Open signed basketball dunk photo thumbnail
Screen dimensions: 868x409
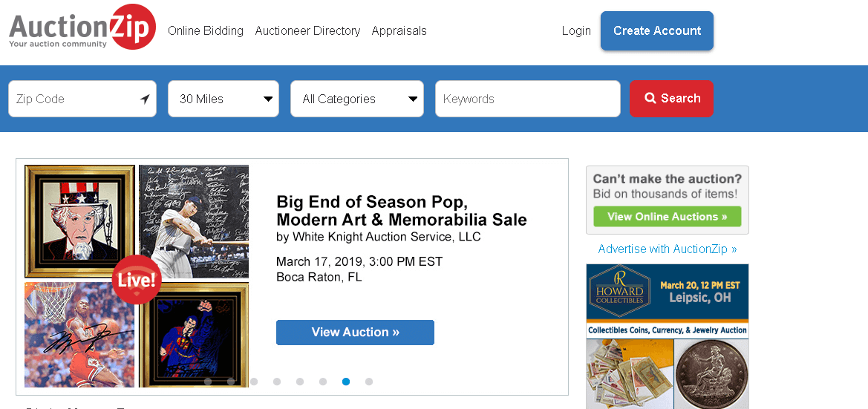pos(79,334)
